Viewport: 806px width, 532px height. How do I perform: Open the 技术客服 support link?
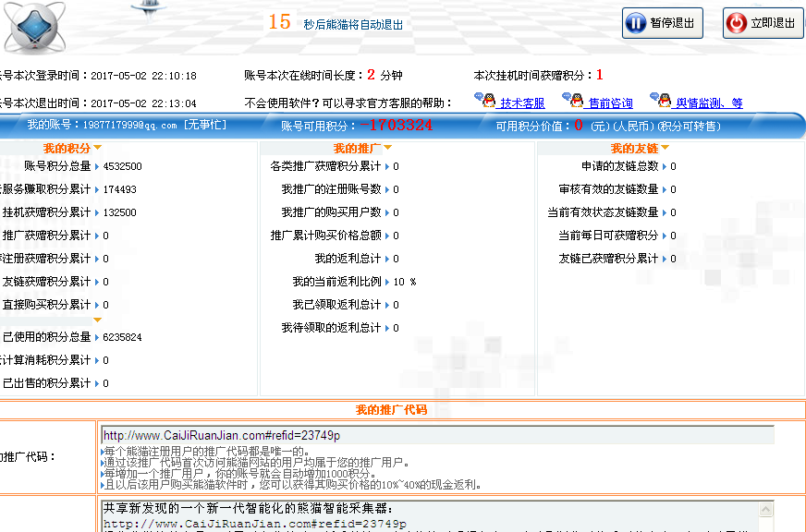click(522, 103)
